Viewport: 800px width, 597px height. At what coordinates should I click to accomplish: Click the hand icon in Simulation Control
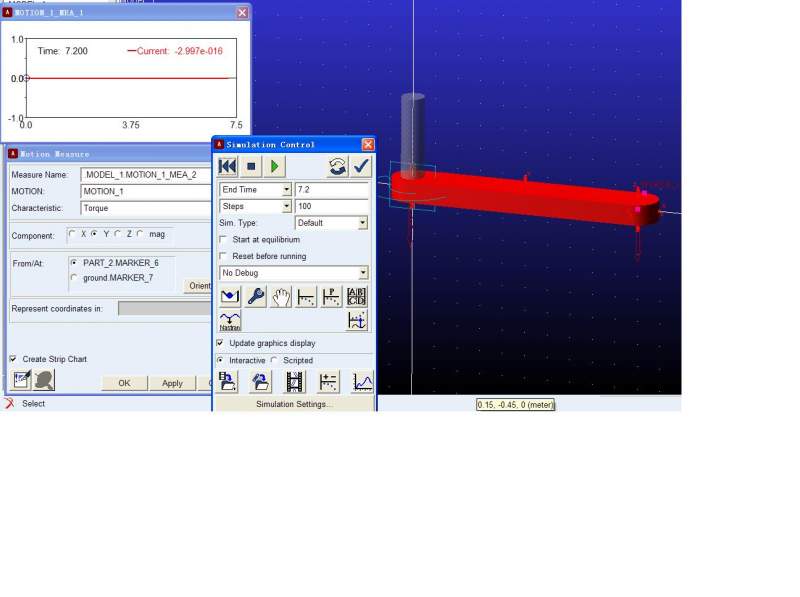(281, 296)
